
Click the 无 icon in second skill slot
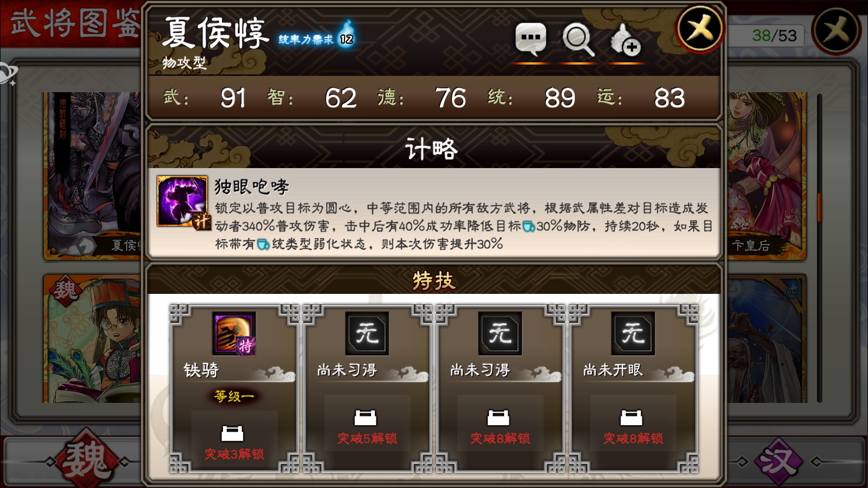pyautogui.click(x=367, y=333)
